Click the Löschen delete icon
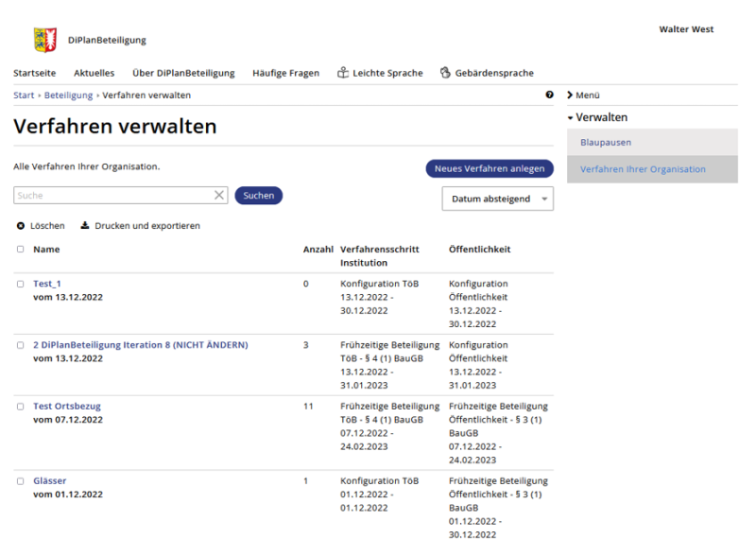The height and width of the screenshot is (556, 756). click(x=20, y=226)
